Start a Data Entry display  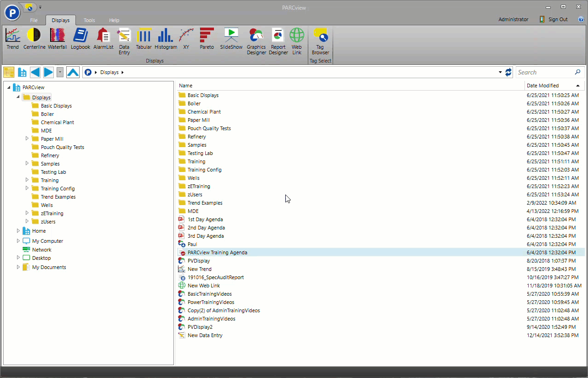(x=124, y=41)
